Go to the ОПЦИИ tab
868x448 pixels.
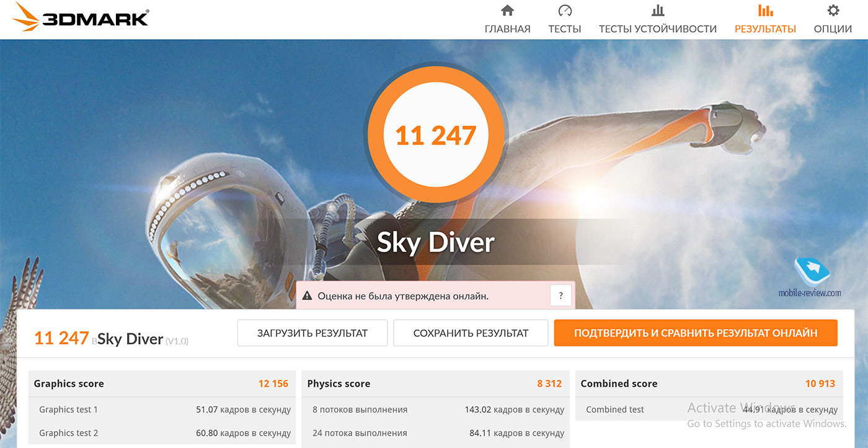click(833, 29)
